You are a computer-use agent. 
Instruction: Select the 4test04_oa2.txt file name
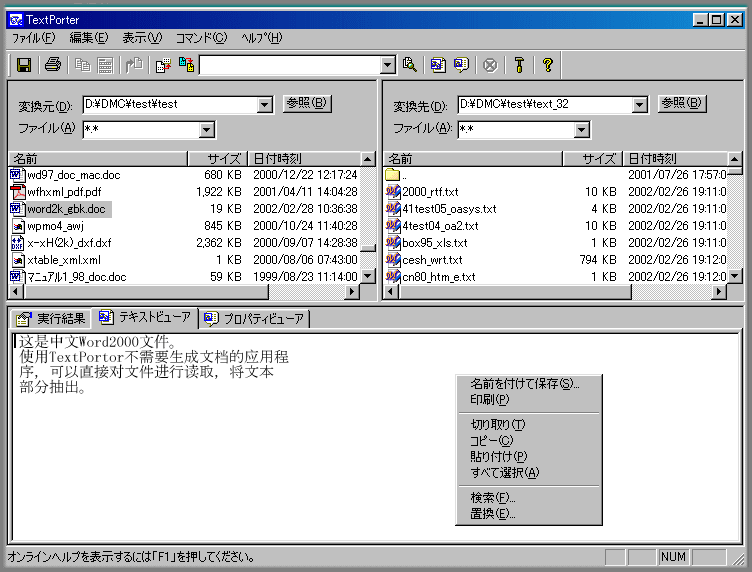tap(440, 226)
